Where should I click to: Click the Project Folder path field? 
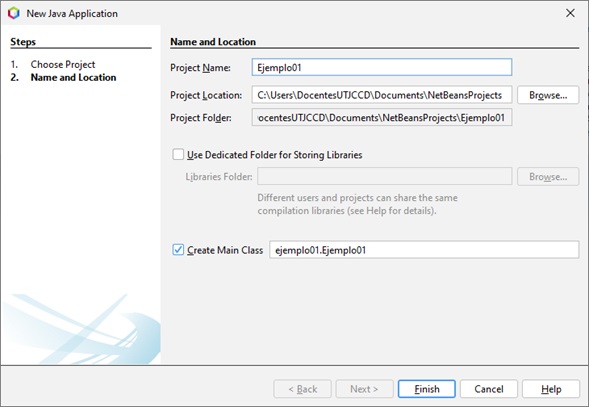[x=382, y=118]
